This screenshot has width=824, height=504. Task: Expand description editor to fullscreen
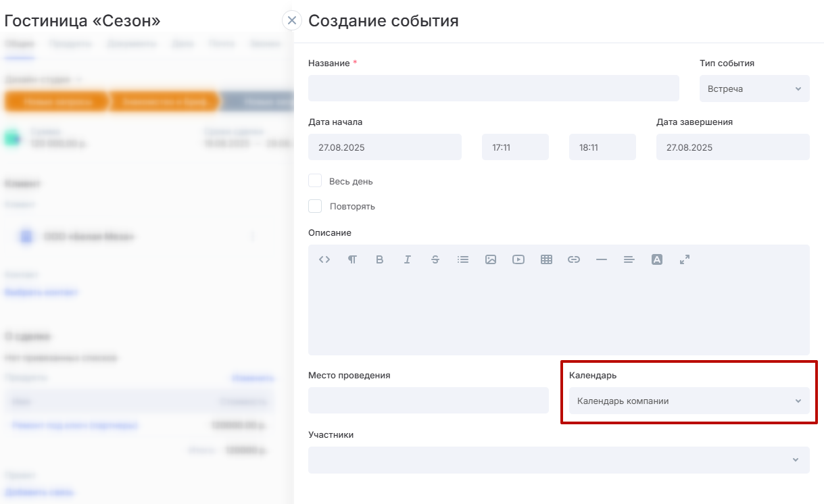pyautogui.click(x=685, y=259)
